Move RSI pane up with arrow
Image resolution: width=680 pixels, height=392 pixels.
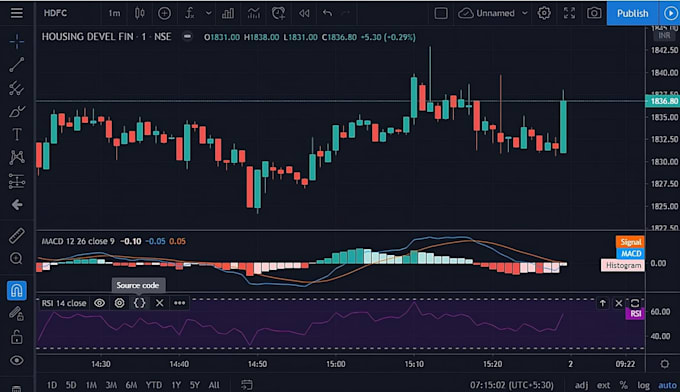[x=602, y=303]
